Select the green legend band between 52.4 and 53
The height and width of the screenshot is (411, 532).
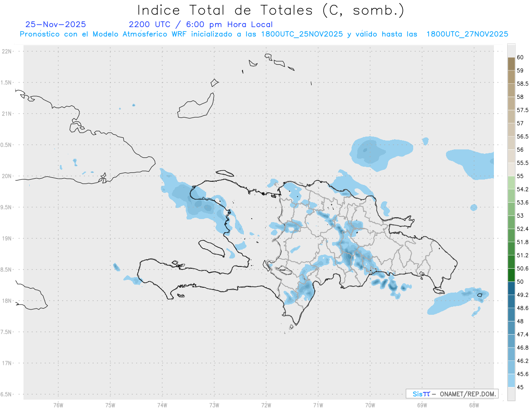pos(511,223)
